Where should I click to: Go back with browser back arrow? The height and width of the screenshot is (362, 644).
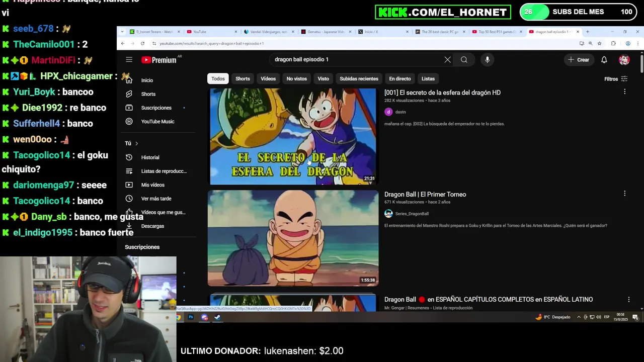tap(123, 44)
